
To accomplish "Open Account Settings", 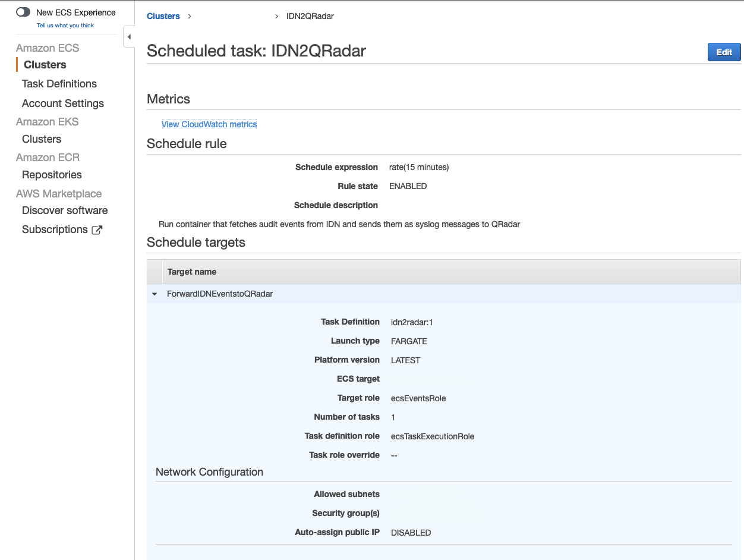I will [63, 103].
